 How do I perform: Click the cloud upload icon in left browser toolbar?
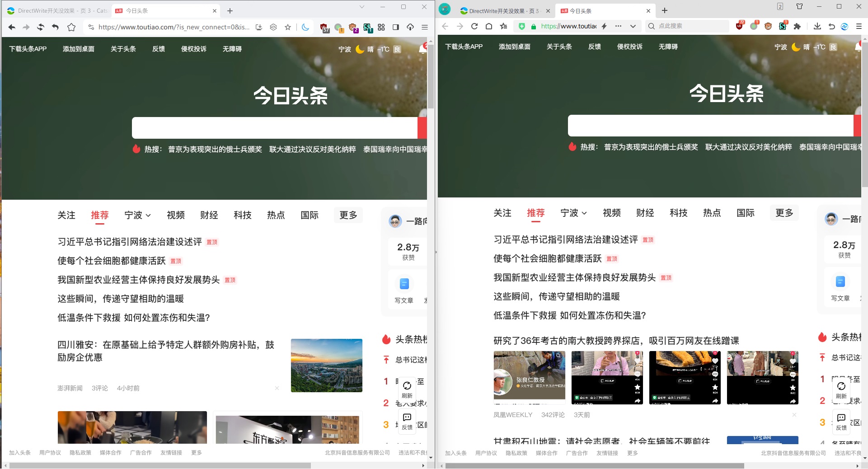pos(410,27)
